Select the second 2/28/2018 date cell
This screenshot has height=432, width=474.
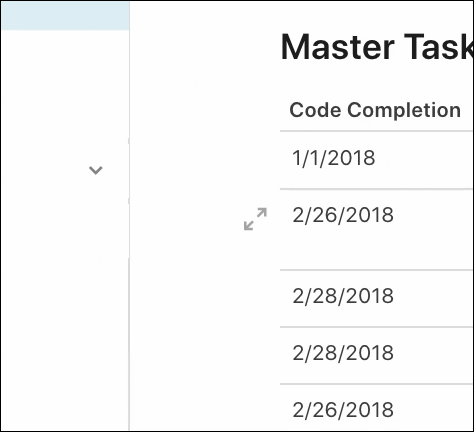(343, 353)
